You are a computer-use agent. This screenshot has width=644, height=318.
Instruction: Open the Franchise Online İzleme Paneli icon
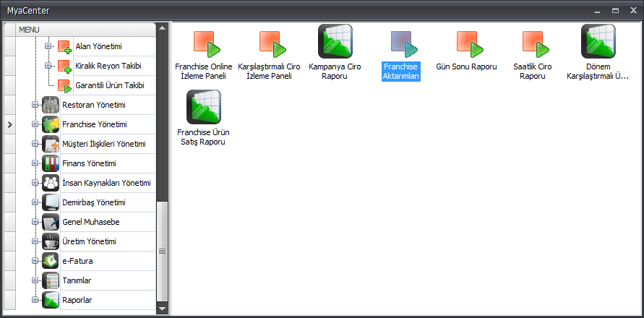(207, 43)
